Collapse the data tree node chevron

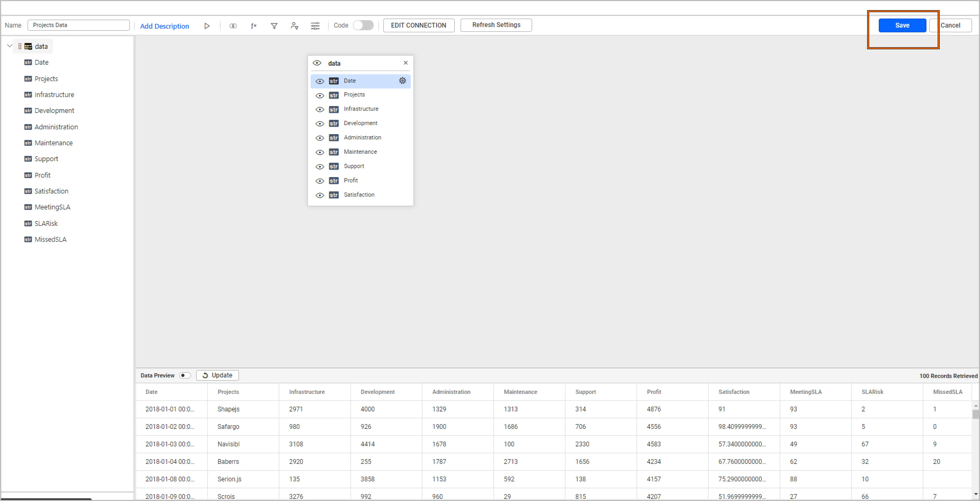[10, 46]
